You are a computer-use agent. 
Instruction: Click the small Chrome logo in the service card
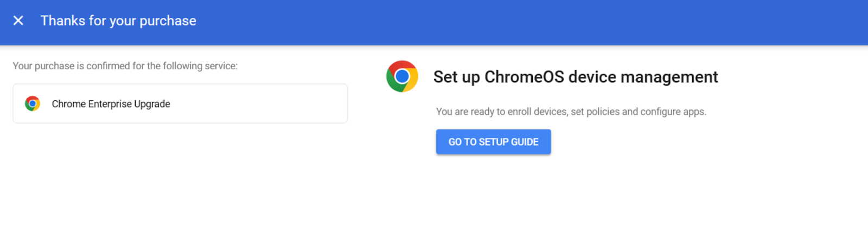[33, 103]
